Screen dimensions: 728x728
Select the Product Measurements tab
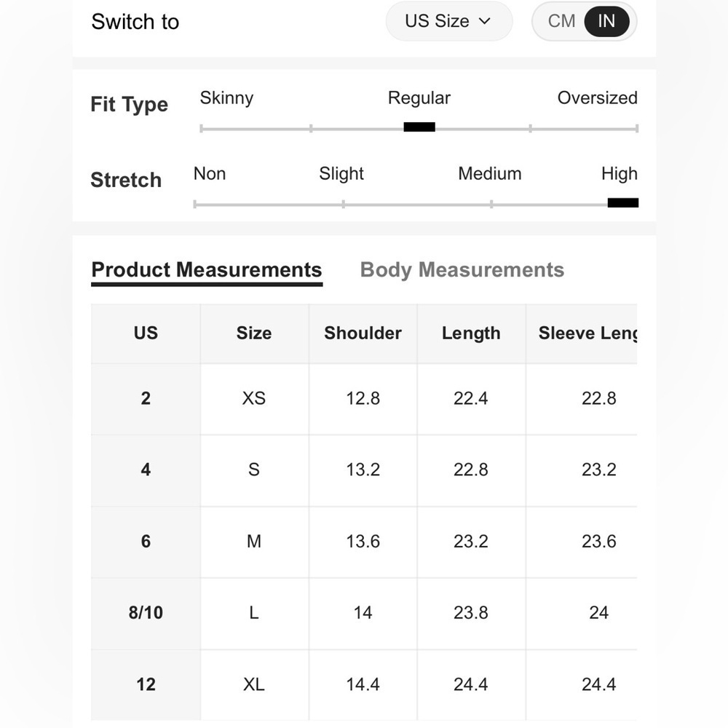(x=207, y=271)
